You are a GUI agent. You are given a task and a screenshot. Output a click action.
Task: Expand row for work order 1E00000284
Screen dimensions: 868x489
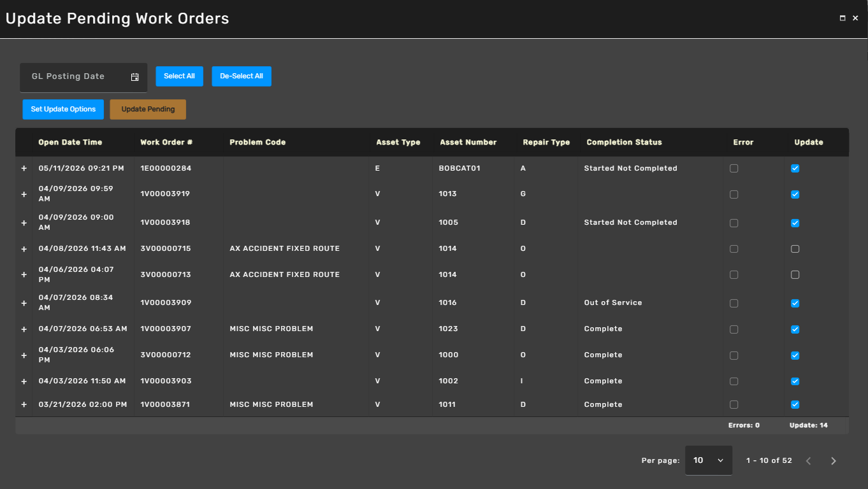pos(24,169)
